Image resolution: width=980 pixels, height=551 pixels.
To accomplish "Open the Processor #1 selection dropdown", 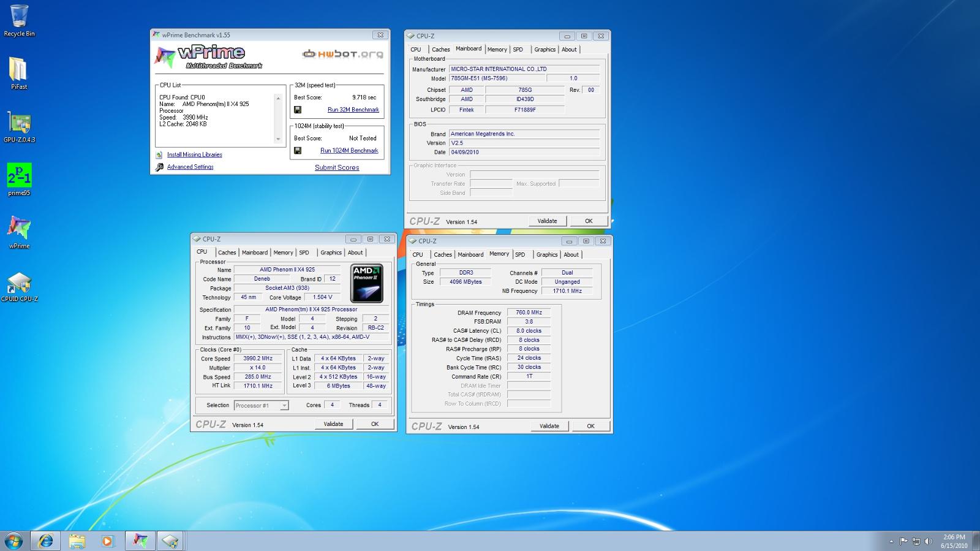I will click(x=261, y=405).
